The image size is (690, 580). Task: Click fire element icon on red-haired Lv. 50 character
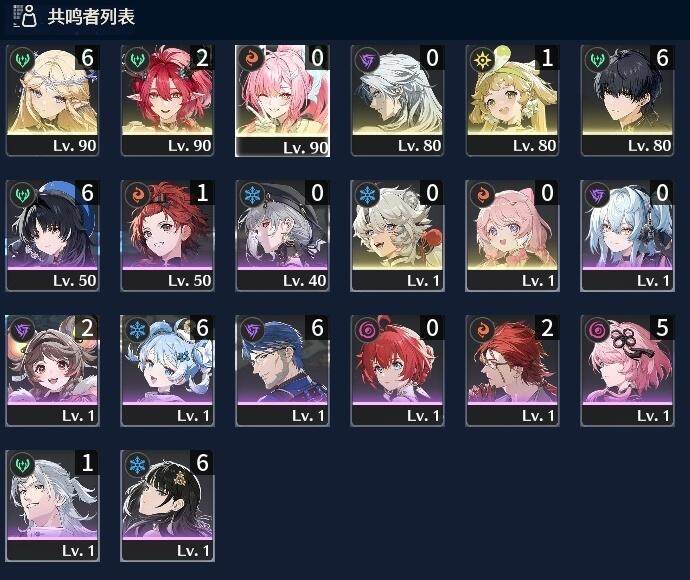(137, 195)
